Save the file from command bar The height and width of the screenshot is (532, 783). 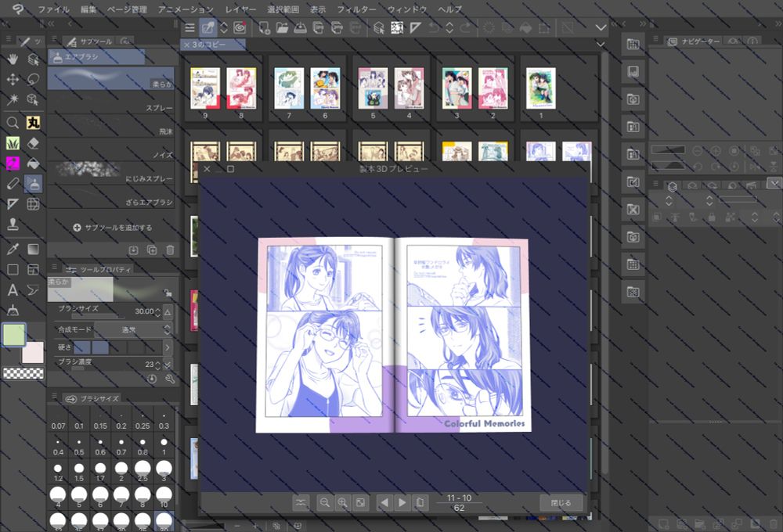pyautogui.click(x=300, y=27)
